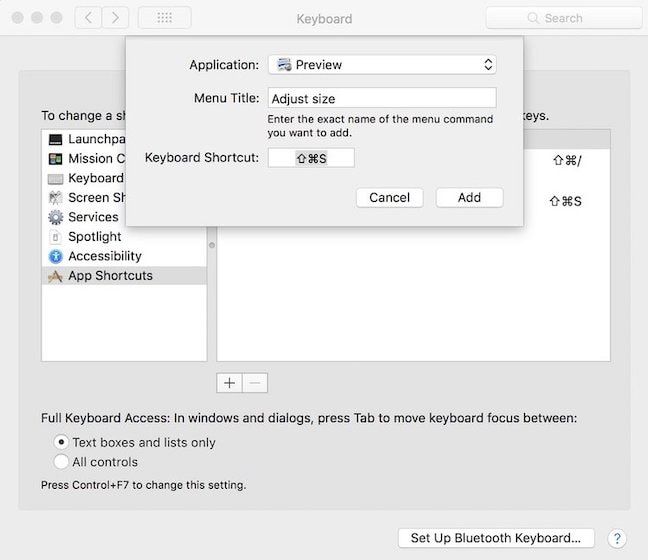Click in the Menu Title text field
The width and height of the screenshot is (648, 560).
click(x=382, y=98)
